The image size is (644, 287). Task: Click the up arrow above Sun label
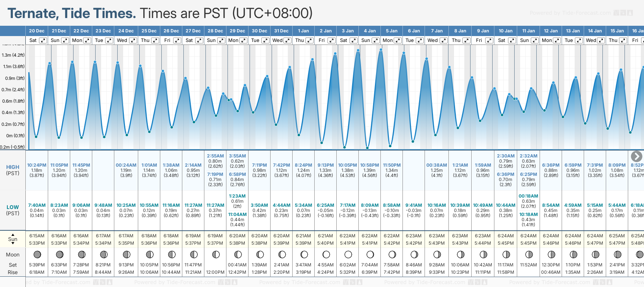(13, 234)
